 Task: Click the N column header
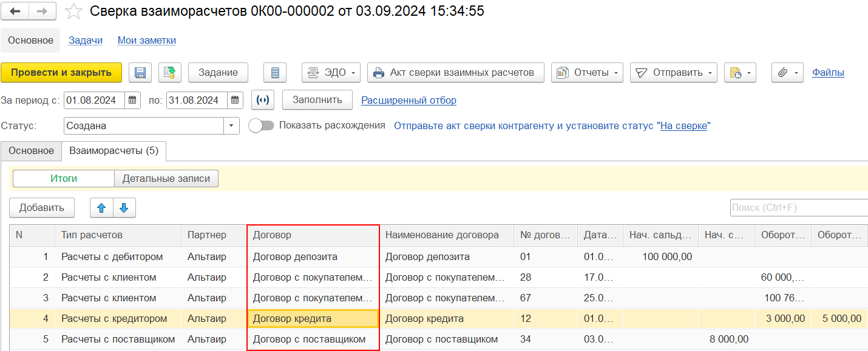[x=32, y=235]
